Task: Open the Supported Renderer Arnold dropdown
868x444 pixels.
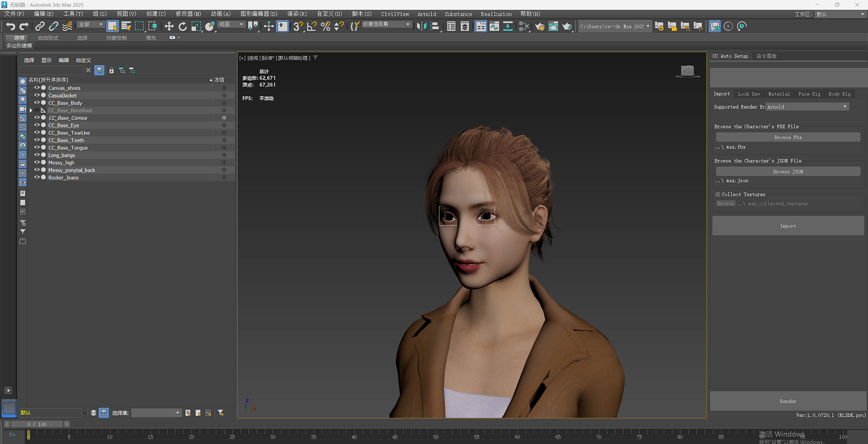Action: click(x=807, y=107)
